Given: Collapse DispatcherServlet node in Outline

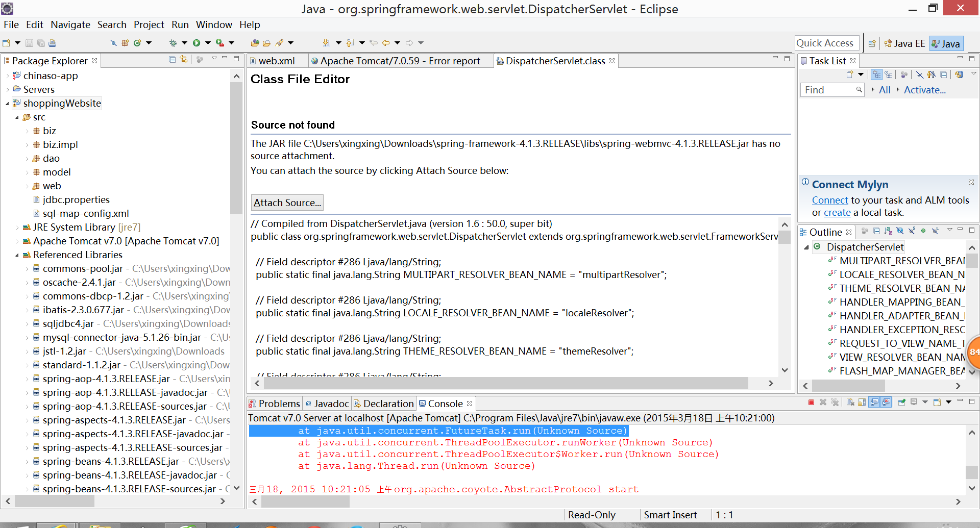Looking at the screenshot, I should pos(806,247).
